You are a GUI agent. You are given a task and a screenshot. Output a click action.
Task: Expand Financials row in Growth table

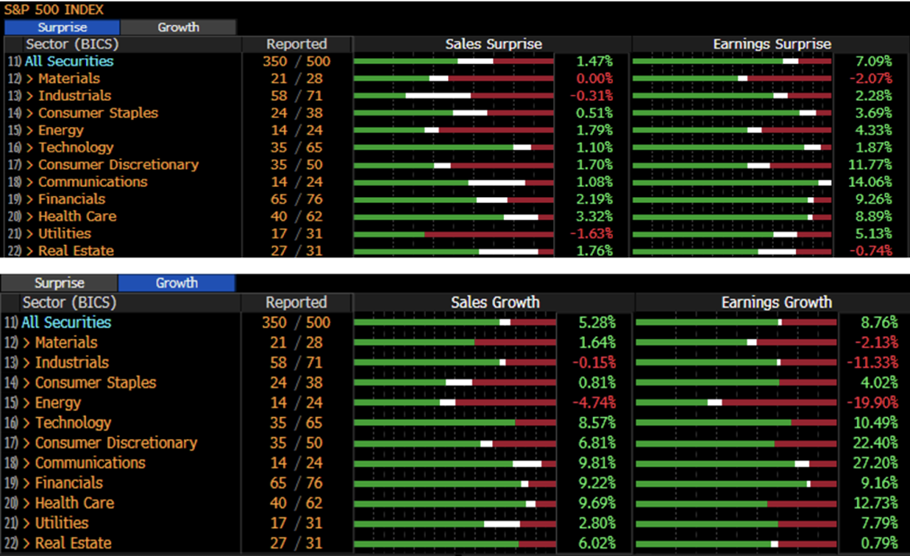[x=27, y=483]
